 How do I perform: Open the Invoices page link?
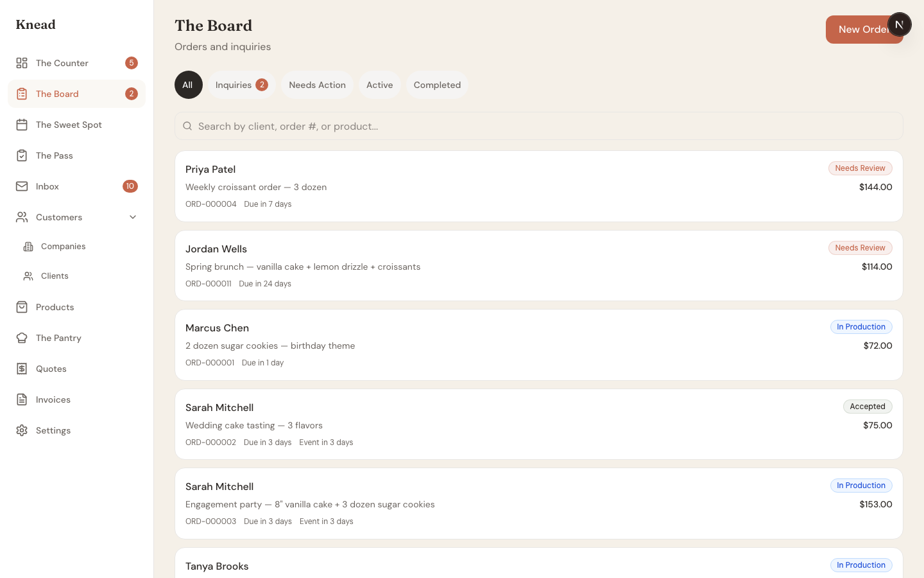point(52,399)
